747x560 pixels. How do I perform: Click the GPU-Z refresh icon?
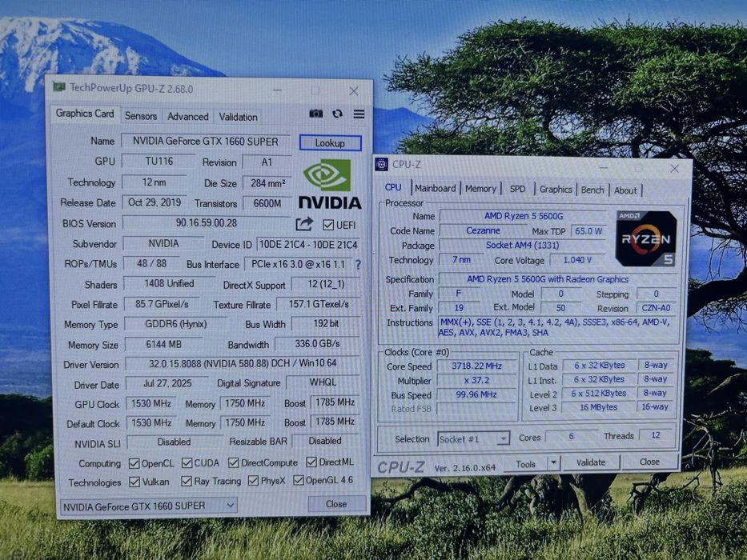pyautogui.click(x=337, y=114)
